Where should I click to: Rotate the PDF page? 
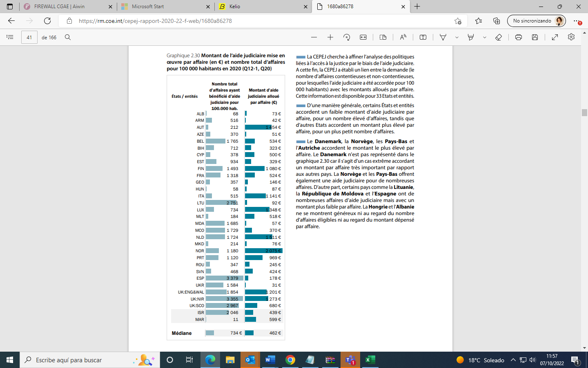(347, 37)
